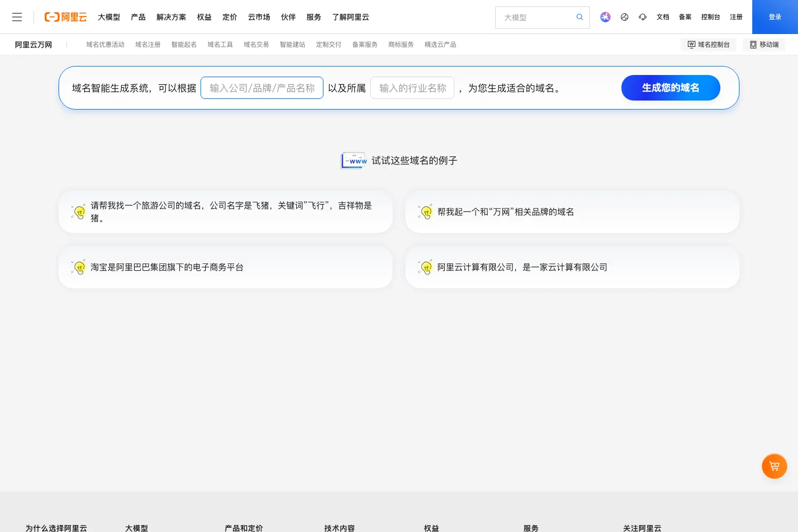Click footer heading 服务
Image resolution: width=798 pixels, height=532 pixels.
click(531, 528)
